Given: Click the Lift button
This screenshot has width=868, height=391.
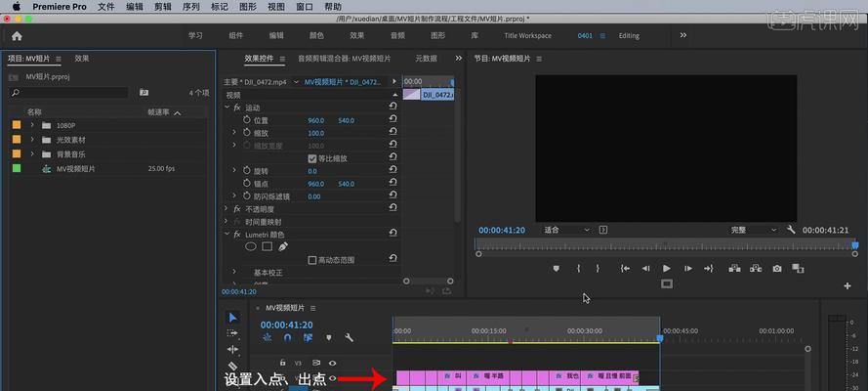Looking at the screenshot, I should click(734, 269).
